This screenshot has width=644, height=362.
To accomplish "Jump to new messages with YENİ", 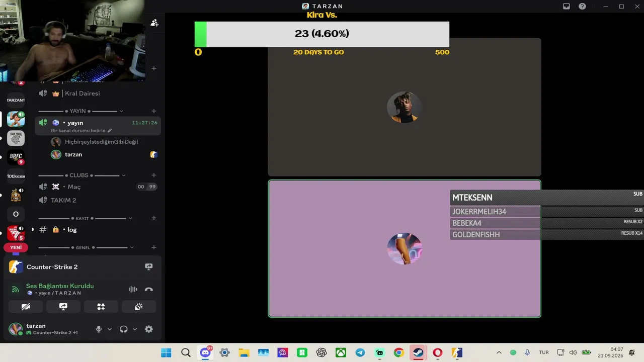I will click(x=16, y=247).
